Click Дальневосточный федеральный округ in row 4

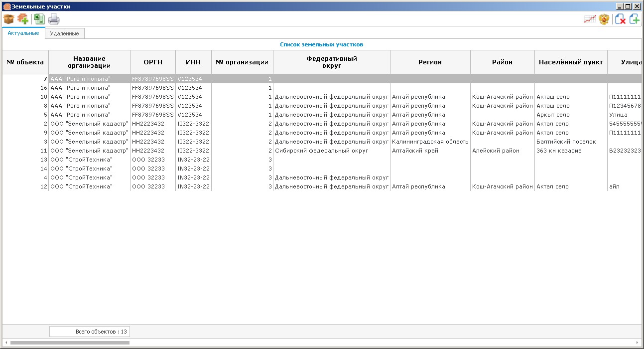(332, 177)
